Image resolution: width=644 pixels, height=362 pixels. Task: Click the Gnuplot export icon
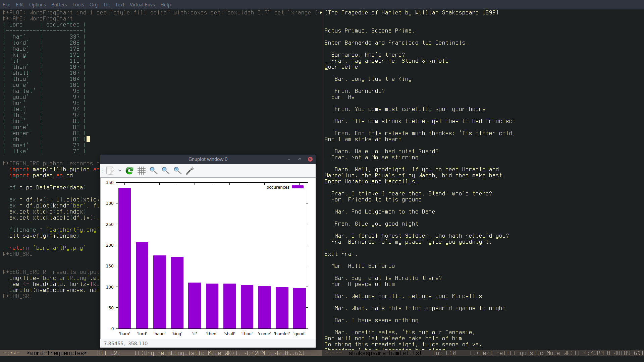pyautogui.click(x=110, y=171)
